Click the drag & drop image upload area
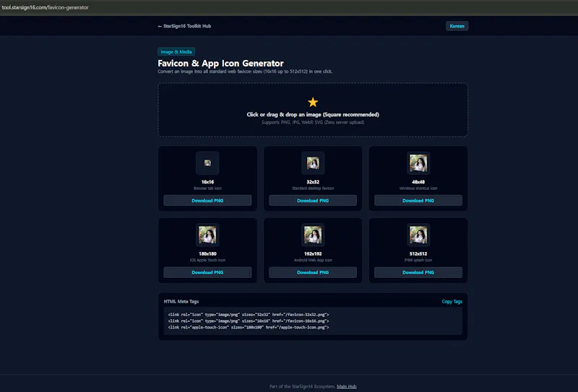Image resolution: width=578 pixels, height=392 pixels. coord(313,110)
